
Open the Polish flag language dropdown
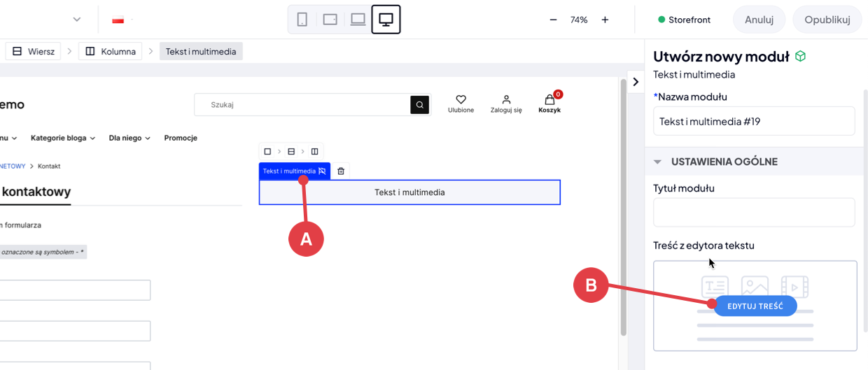click(x=122, y=20)
